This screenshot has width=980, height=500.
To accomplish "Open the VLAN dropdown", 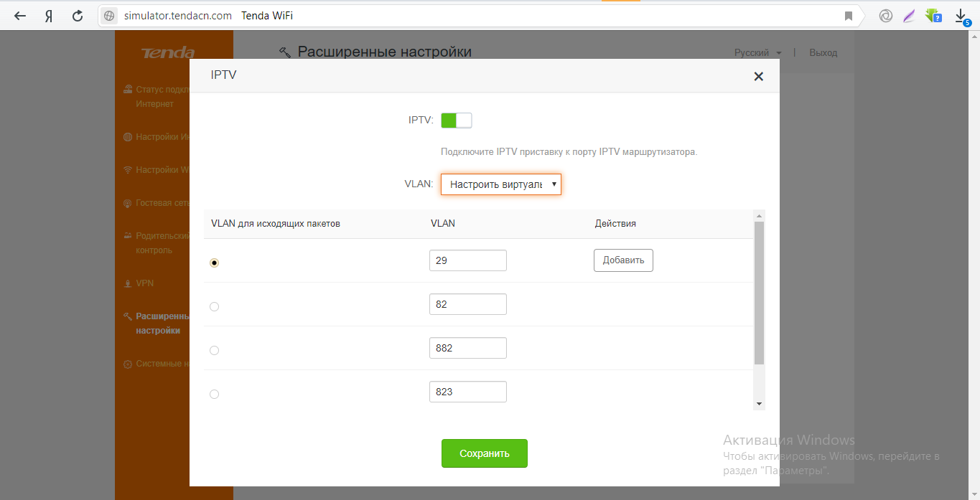I will tap(500, 184).
